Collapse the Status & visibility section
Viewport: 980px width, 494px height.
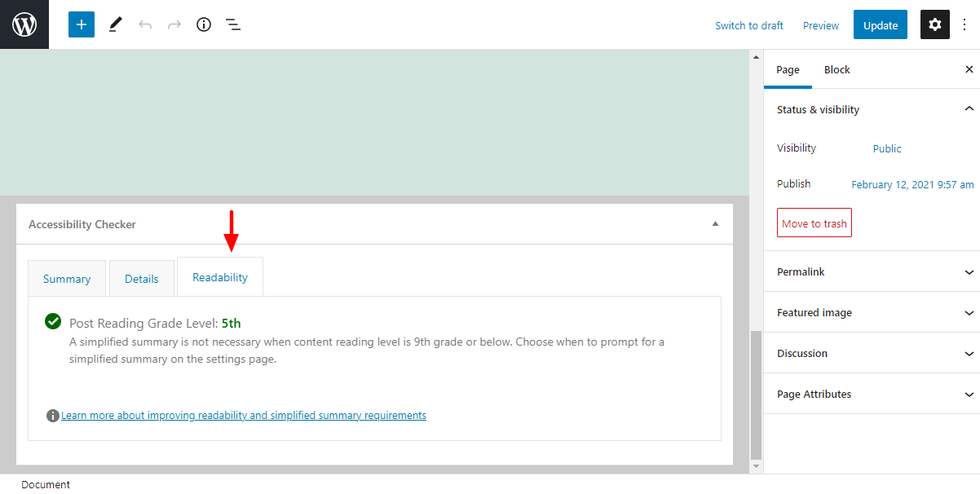[x=969, y=109]
